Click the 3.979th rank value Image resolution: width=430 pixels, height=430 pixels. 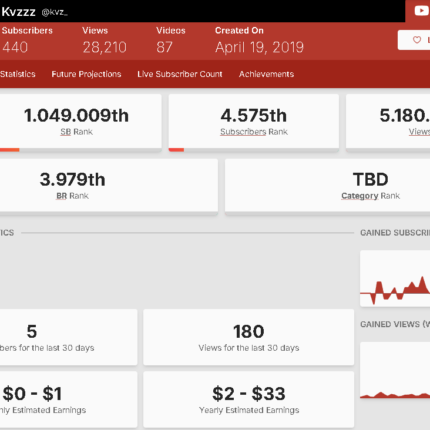point(72,179)
